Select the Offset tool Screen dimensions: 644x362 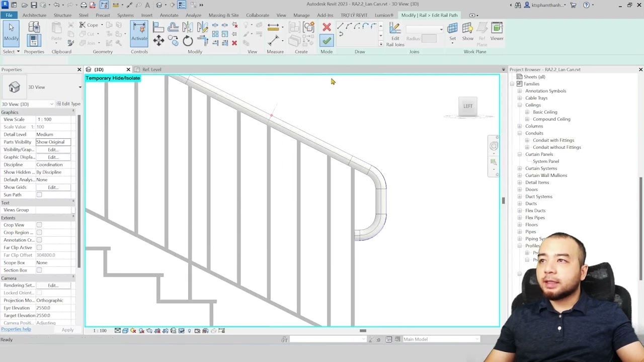174,27
